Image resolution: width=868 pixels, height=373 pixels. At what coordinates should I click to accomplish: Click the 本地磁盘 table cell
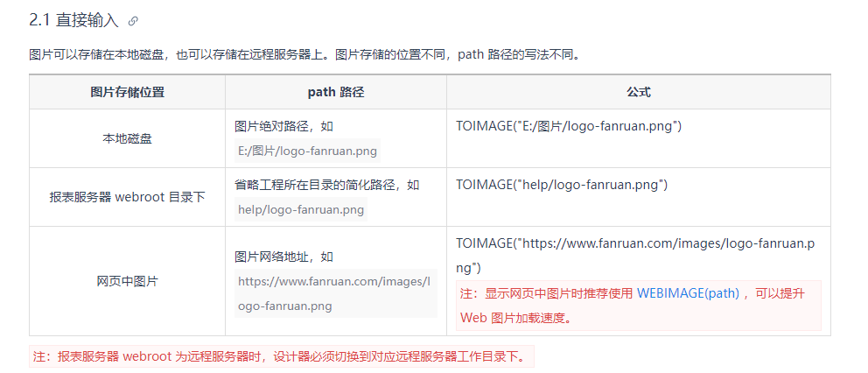128,138
